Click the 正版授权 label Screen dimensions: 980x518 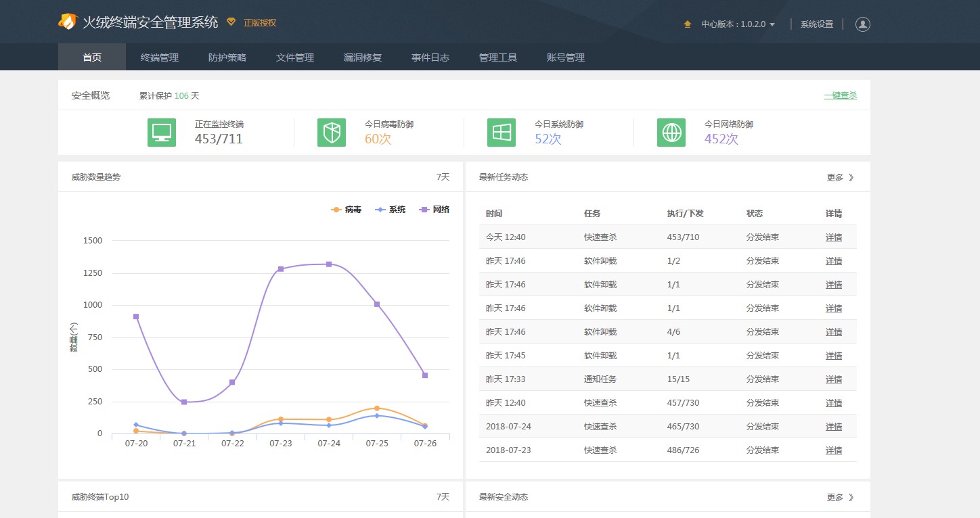[x=260, y=22]
